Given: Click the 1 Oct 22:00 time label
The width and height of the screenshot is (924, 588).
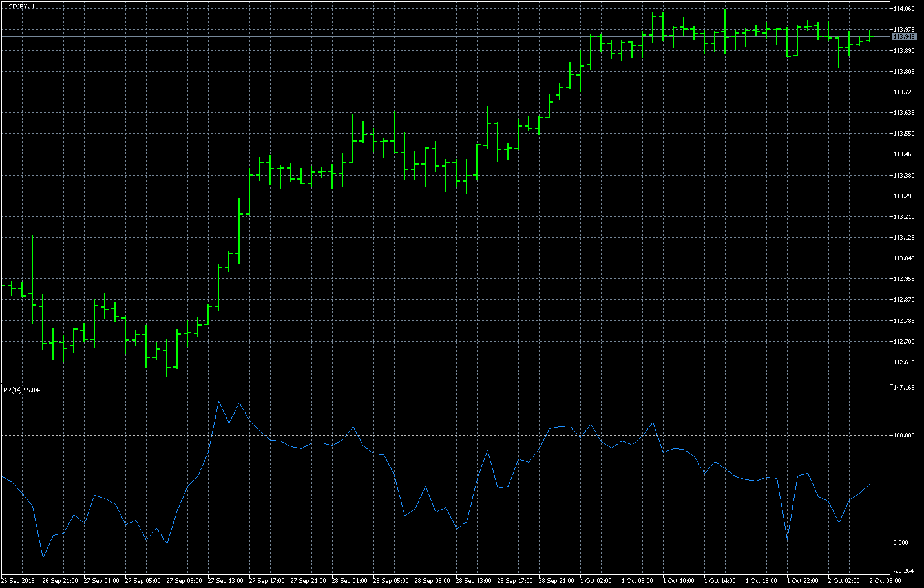Looking at the screenshot, I should click(x=803, y=581).
